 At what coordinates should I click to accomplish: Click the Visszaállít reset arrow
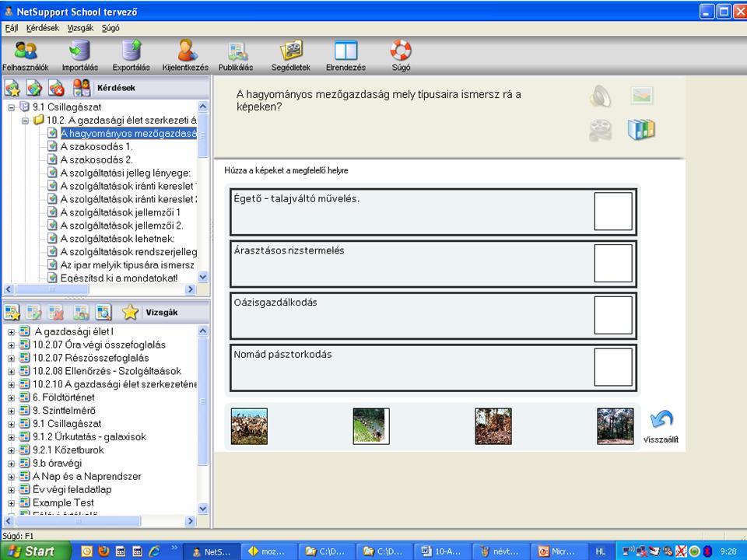[x=661, y=422]
